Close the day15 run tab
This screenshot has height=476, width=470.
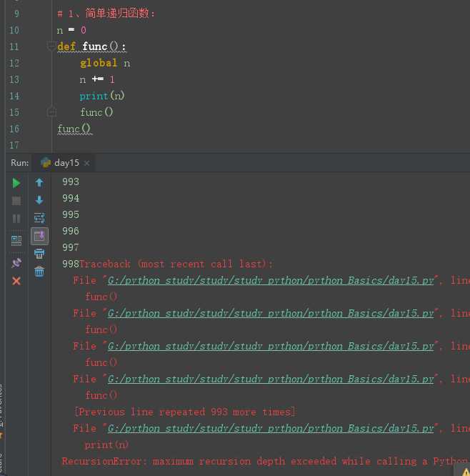tap(86, 164)
